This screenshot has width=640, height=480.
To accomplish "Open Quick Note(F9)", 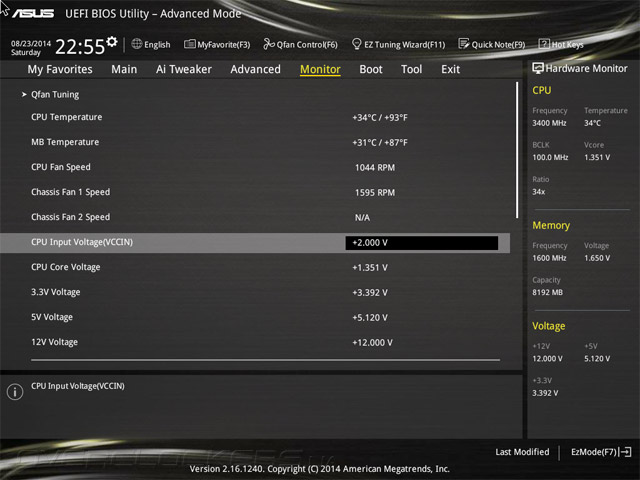I will coord(492,44).
